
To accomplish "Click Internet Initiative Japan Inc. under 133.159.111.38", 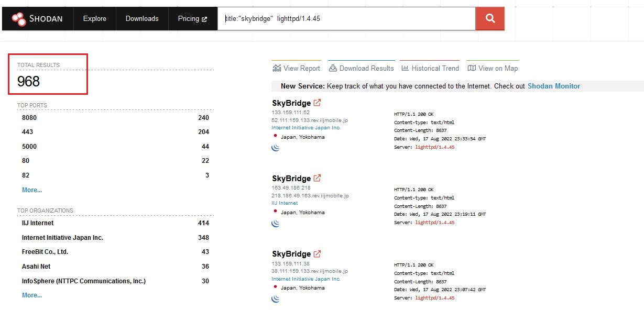I will [x=306, y=279].
